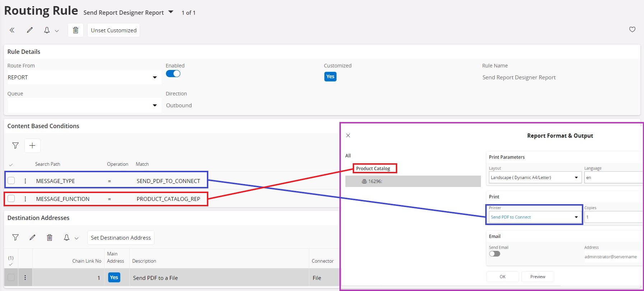The height and width of the screenshot is (291, 644).
Task: Close the Report Format & Output dialog
Action: click(348, 135)
